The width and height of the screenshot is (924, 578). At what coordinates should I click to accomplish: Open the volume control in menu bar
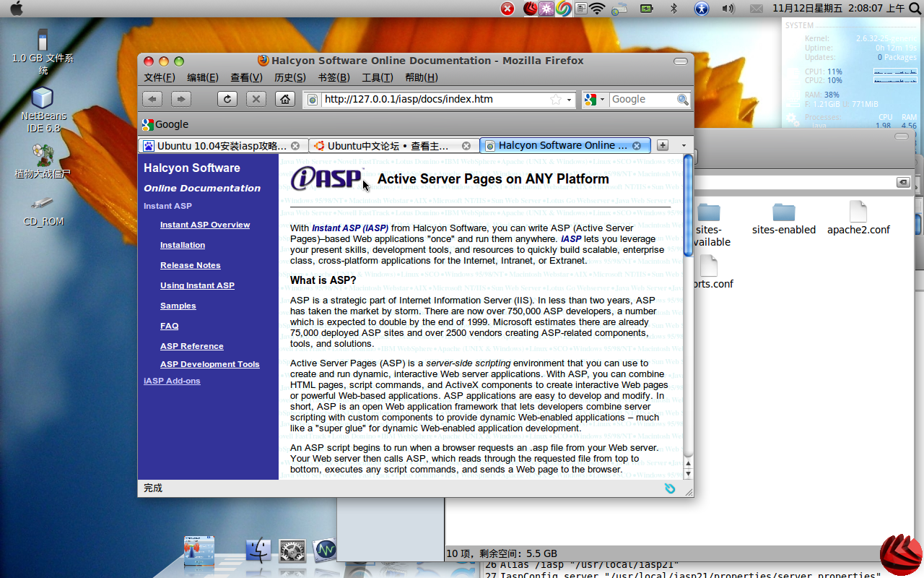coord(728,9)
